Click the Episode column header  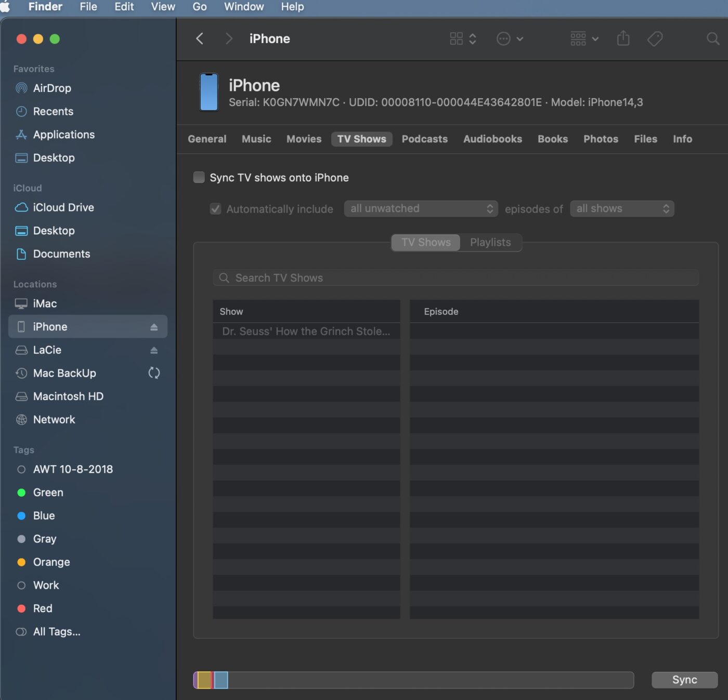pyautogui.click(x=554, y=311)
